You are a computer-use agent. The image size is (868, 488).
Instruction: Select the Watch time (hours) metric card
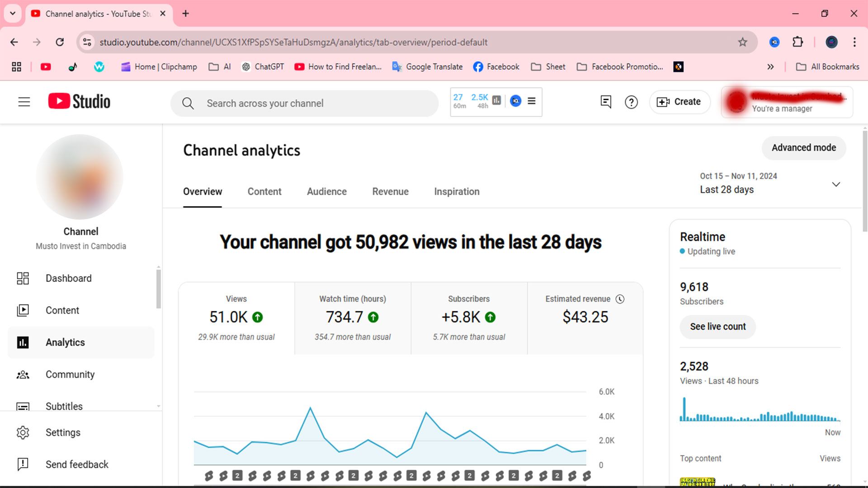pyautogui.click(x=353, y=318)
